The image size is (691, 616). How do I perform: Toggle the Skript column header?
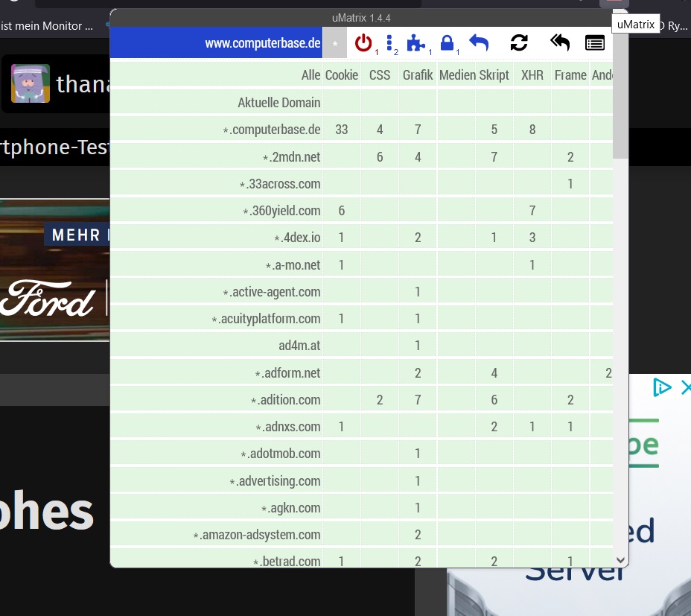494,75
